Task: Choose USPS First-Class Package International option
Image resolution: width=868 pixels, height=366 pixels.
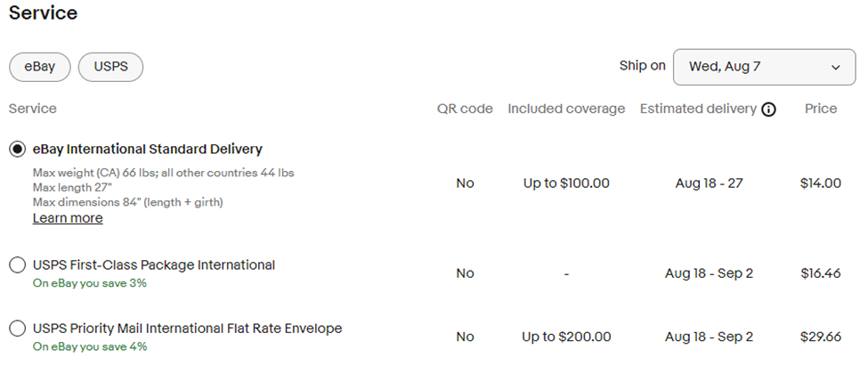Action: tap(18, 265)
